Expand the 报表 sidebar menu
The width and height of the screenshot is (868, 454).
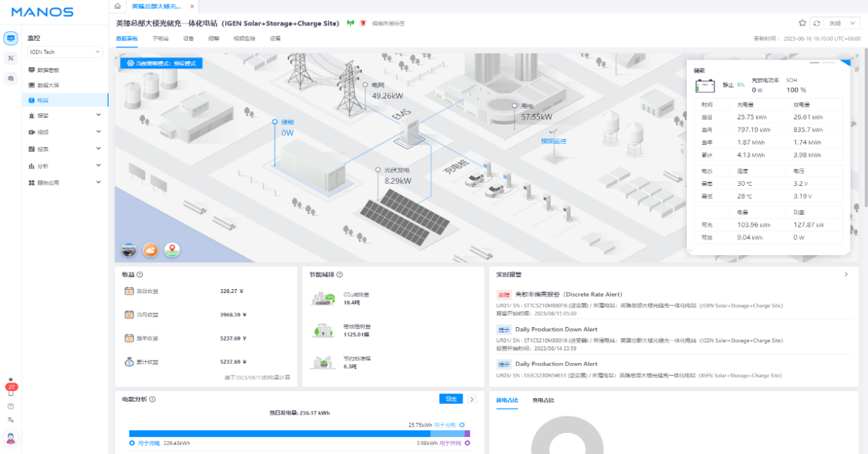98,149
